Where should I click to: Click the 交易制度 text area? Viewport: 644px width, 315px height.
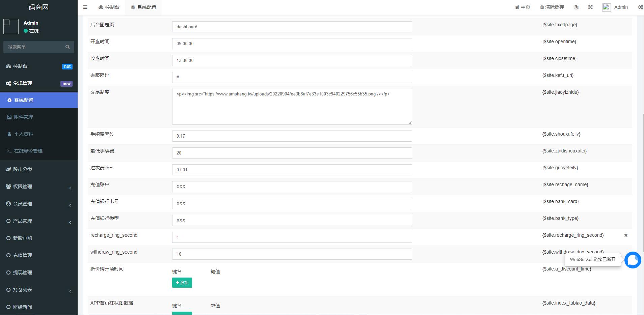[292, 107]
